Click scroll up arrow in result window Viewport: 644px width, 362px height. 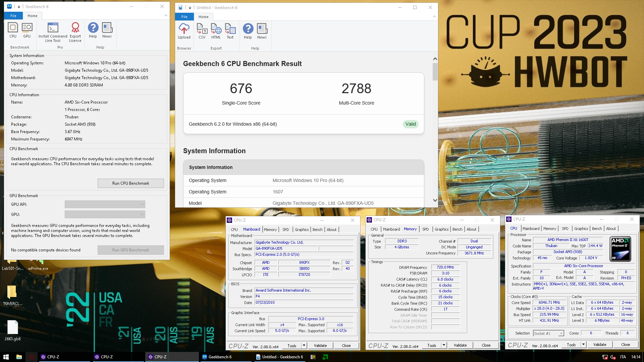pos(435,59)
